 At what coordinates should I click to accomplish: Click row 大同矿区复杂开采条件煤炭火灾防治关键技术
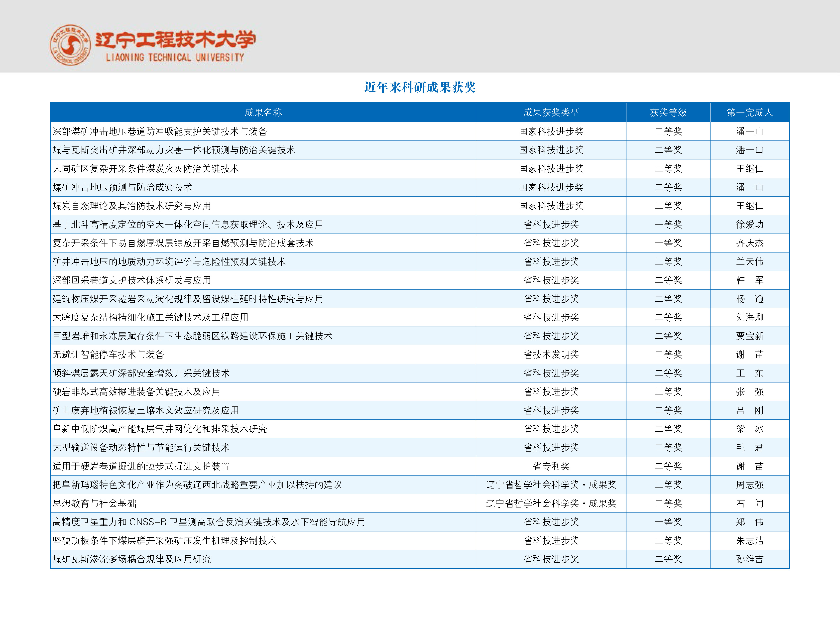[420, 169]
